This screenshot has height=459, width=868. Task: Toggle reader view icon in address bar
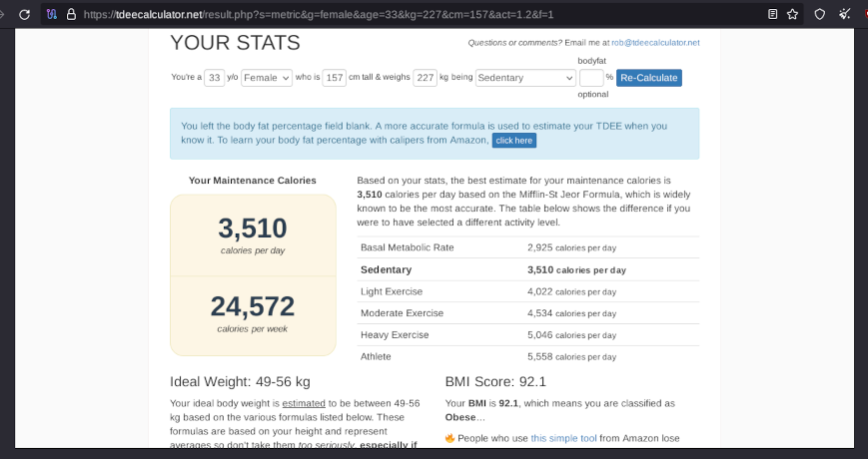coord(773,14)
